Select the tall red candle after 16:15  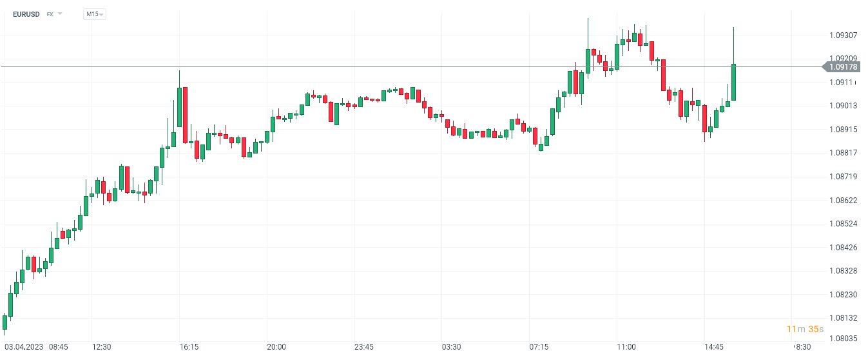click(x=185, y=115)
